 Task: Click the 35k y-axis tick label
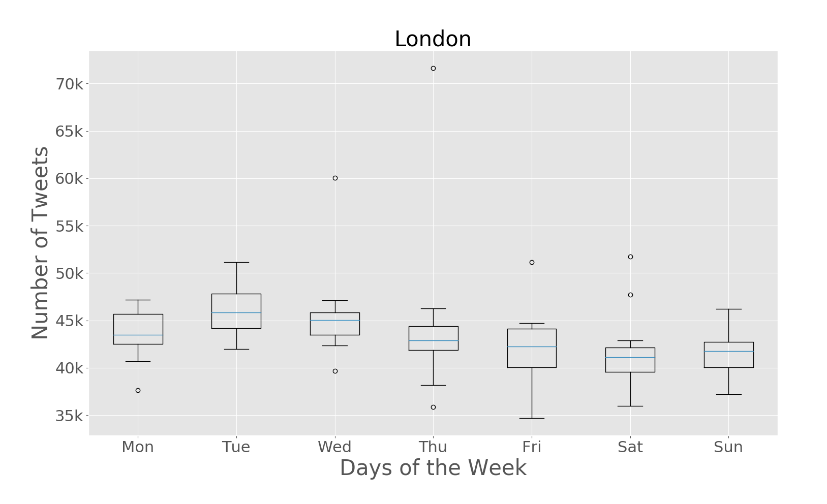69,416
